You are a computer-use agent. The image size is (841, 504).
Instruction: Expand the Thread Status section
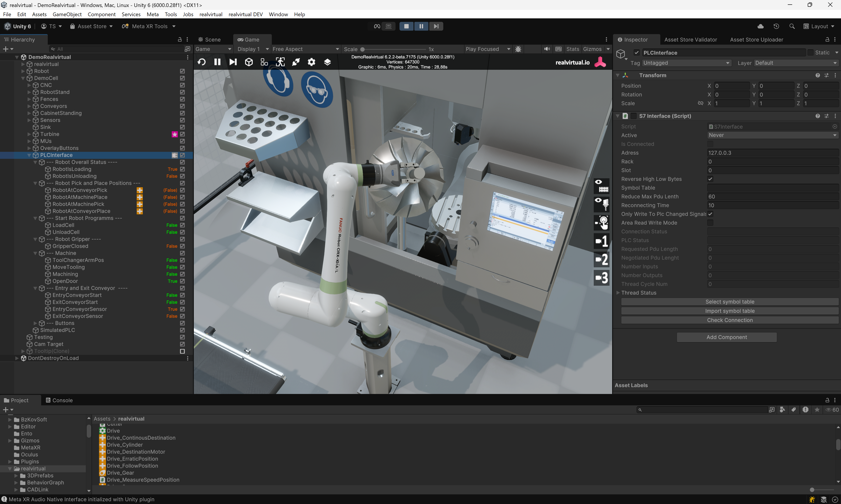tap(618, 292)
